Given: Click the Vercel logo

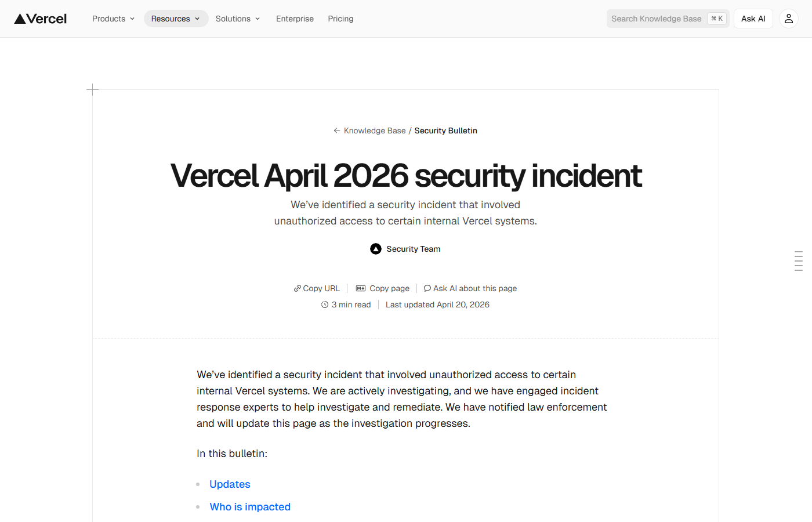Looking at the screenshot, I should coord(39,18).
